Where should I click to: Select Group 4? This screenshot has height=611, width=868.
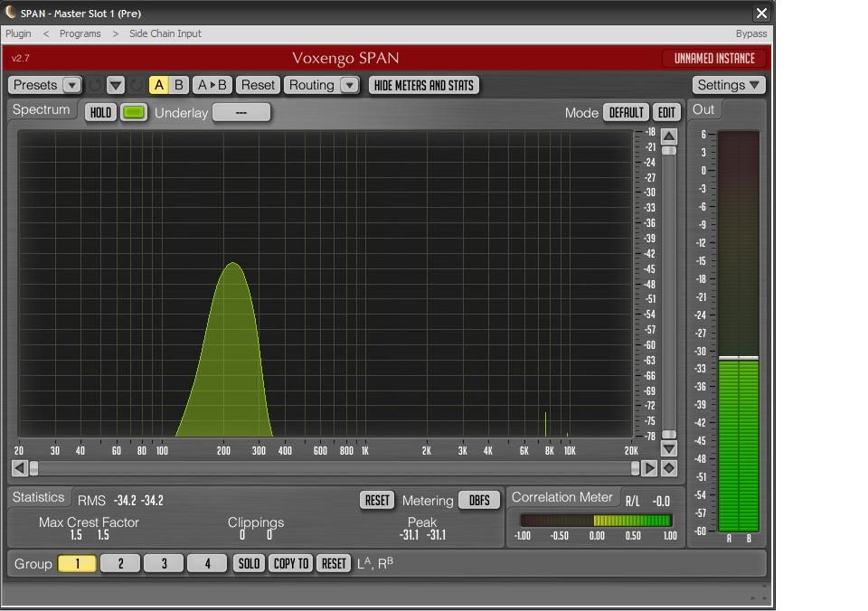point(207,563)
